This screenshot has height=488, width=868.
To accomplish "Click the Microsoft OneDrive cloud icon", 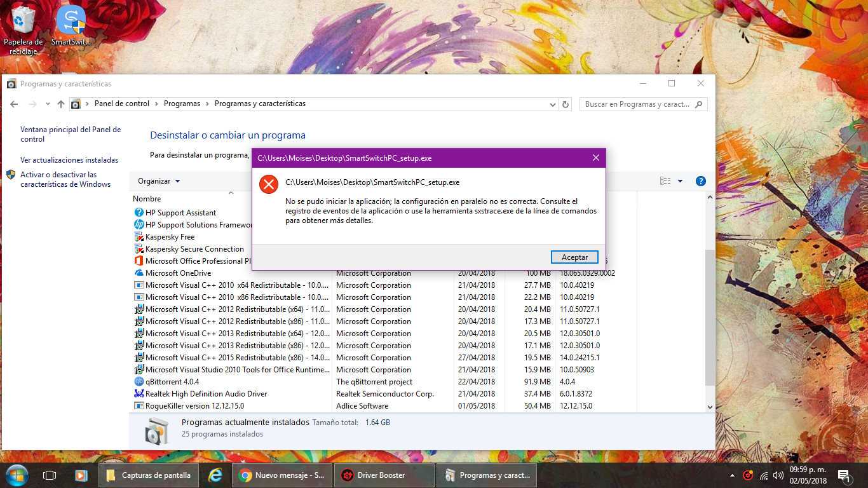I will (x=139, y=273).
